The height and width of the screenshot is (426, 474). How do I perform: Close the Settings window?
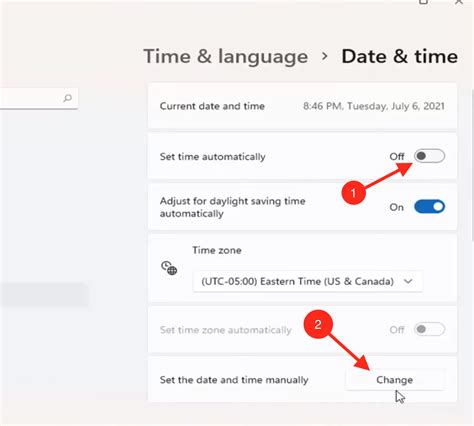459,2
